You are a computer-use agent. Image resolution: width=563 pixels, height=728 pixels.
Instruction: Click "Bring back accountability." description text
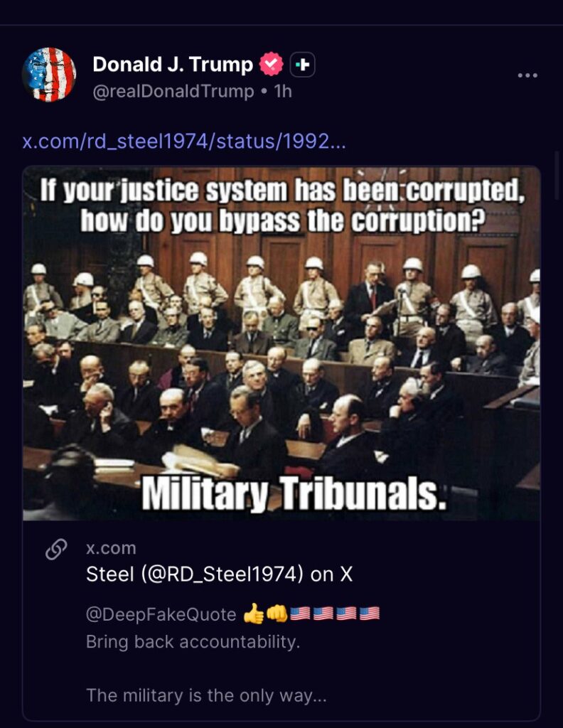tap(193, 642)
